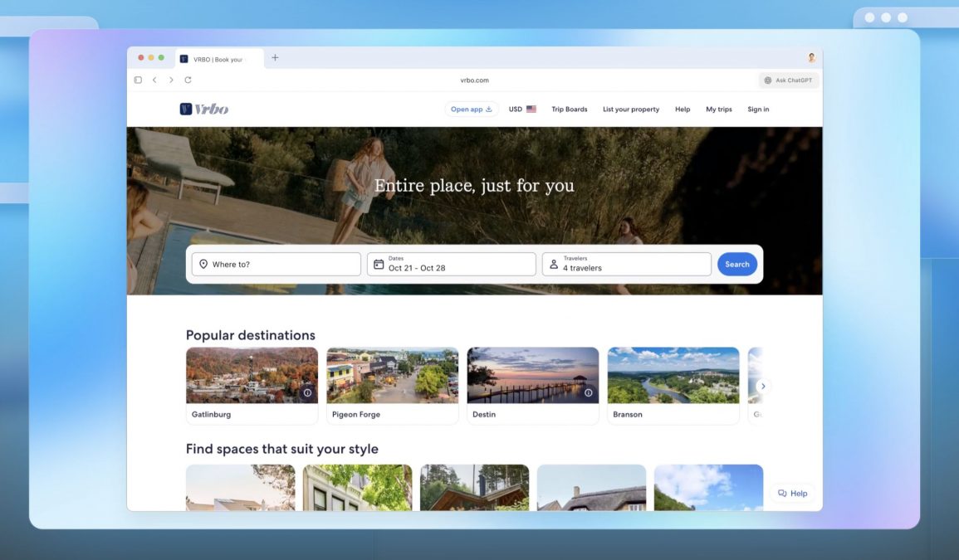Open a new tab with plus icon
This screenshot has height=560, width=959.
(x=275, y=58)
